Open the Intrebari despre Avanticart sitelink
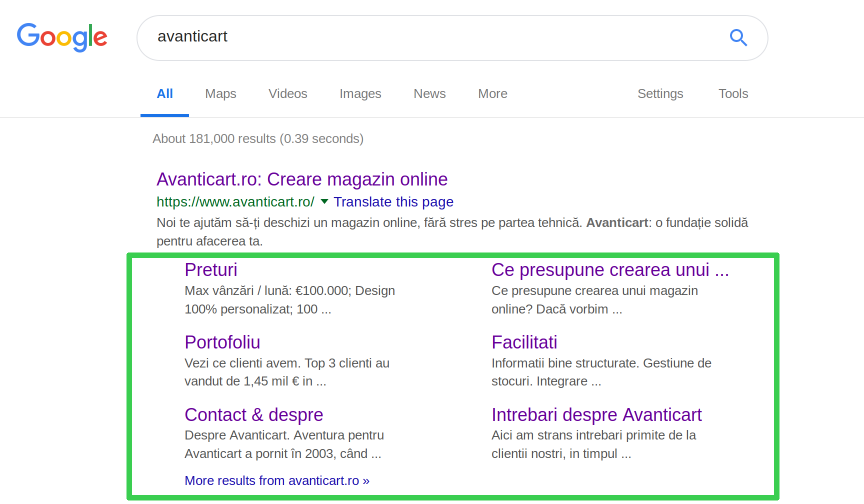The height and width of the screenshot is (504, 864). click(x=596, y=415)
